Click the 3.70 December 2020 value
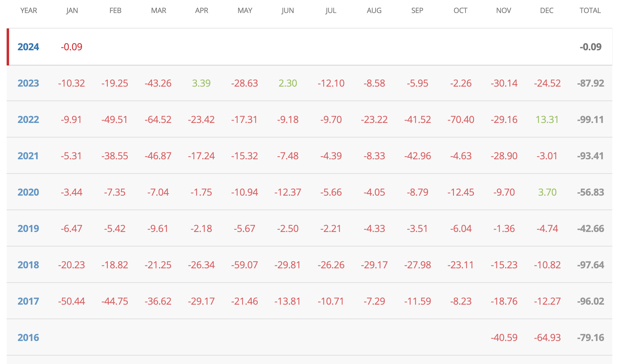 pos(547,192)
